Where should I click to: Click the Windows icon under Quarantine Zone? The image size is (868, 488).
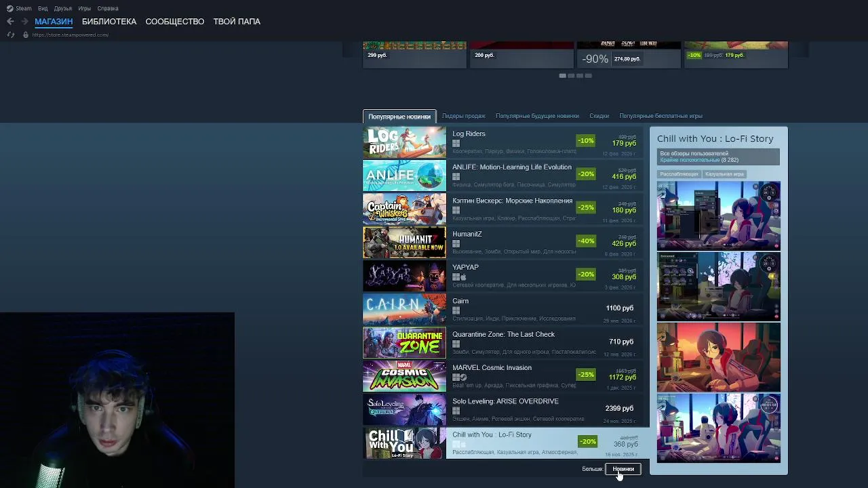click(456, 344)
